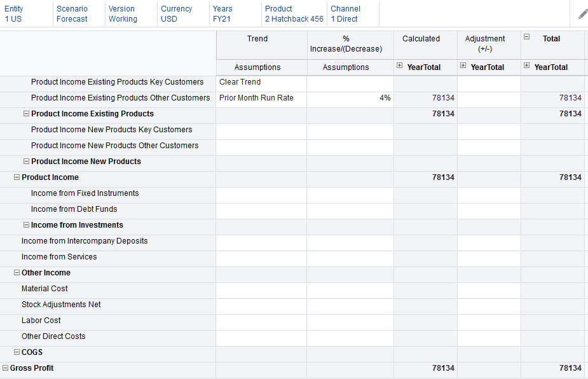Collapse the Product Income New Products row

pyautogui.click(x=26, y=161)
